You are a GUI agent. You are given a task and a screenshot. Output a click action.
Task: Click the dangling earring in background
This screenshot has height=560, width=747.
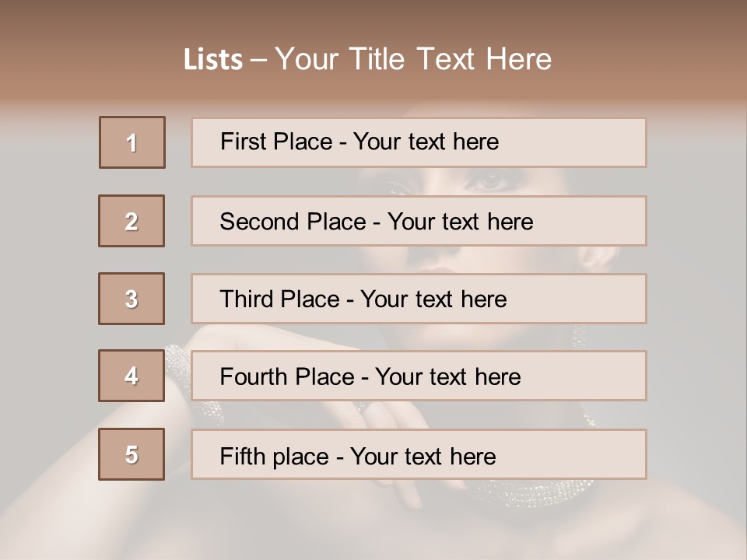579,337
